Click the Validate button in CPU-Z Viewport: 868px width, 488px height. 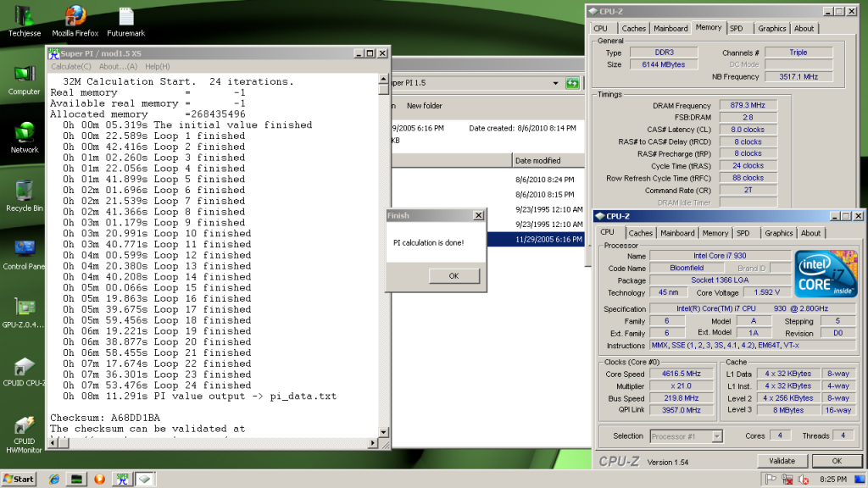click(782, 460)
